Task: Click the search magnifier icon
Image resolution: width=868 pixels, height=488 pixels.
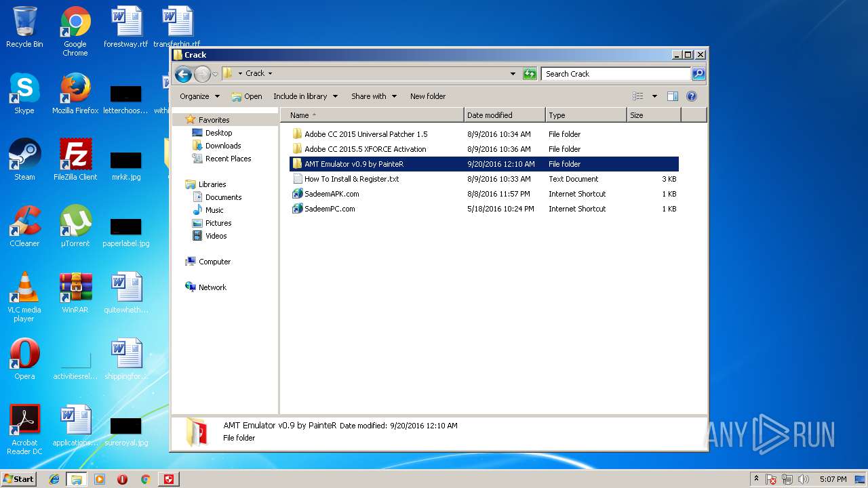Action: pyautogui.click(x=698, y=74)
